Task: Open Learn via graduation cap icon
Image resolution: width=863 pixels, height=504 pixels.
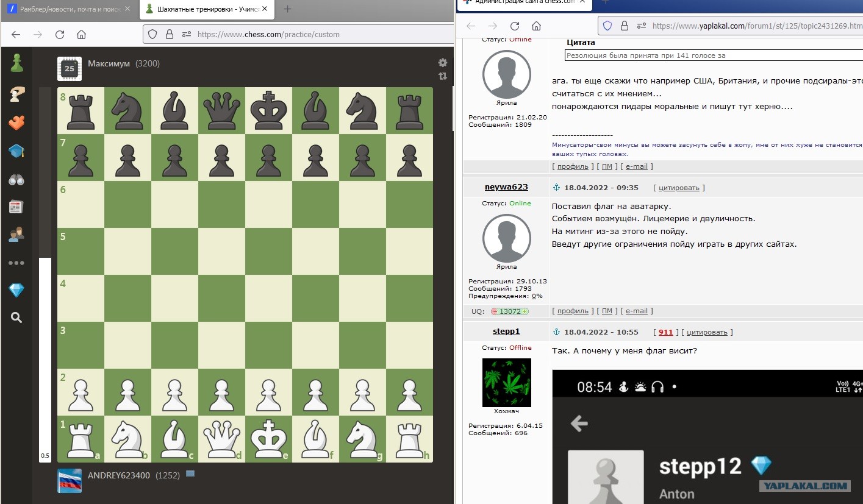Action: (x=16, y=151)
